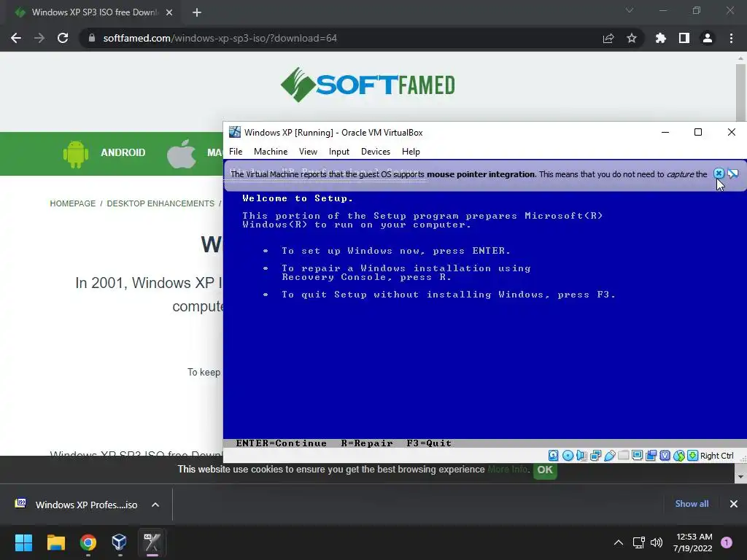Open Chrome profile avatar
This screenshot has height=560, width=747.
[708, 38]
